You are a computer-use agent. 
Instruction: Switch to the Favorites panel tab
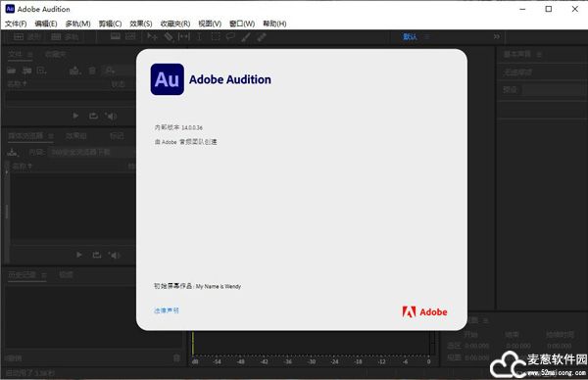[x=55, y=54]
